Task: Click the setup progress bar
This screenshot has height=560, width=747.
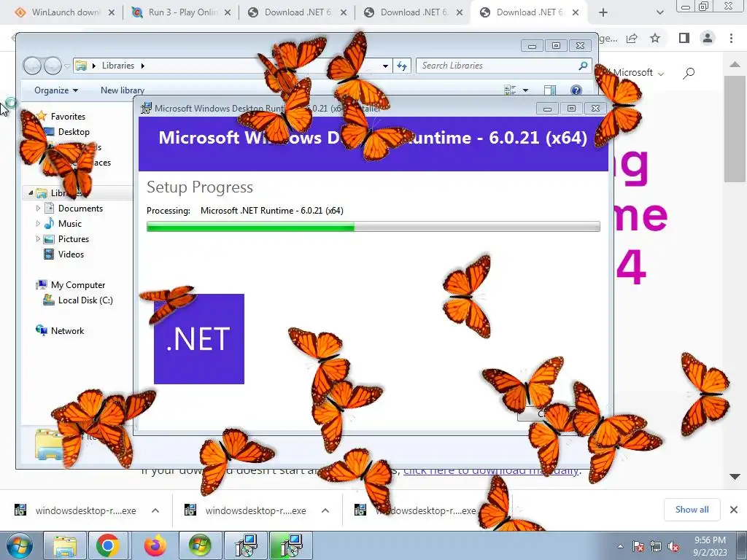Action: pos(373,227)
